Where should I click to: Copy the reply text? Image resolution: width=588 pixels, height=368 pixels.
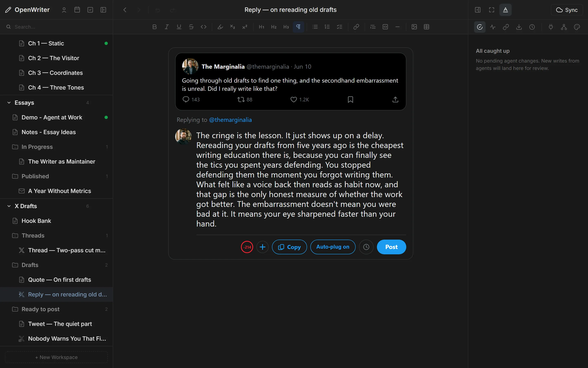pos(289,247)
